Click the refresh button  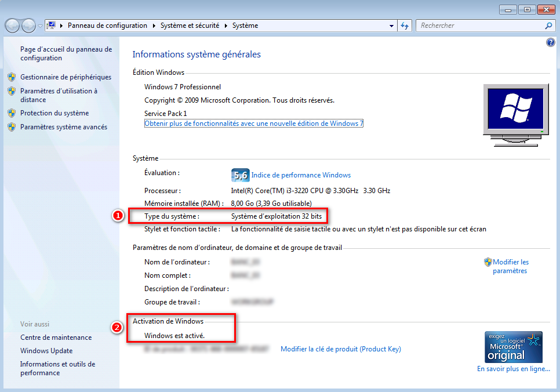(x=405, y=26)
